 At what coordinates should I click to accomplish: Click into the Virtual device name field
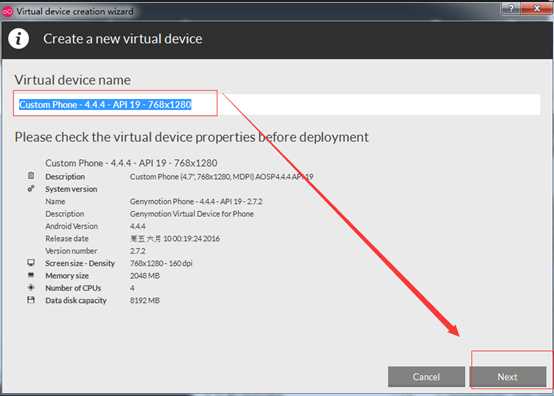pos(277,105)
